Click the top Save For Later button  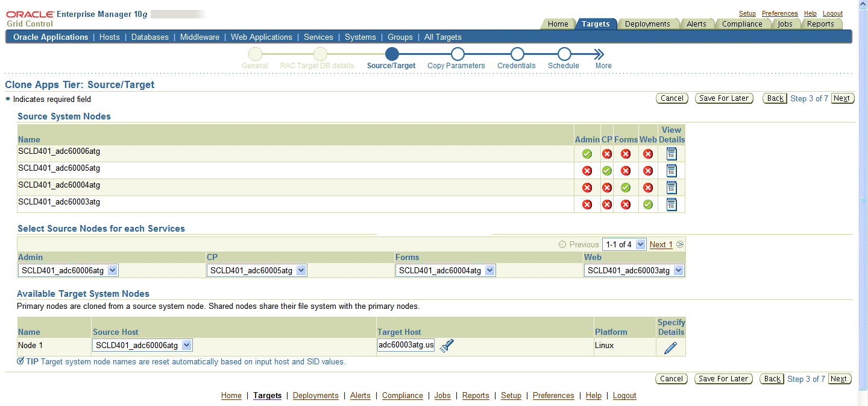pos(724,98)
